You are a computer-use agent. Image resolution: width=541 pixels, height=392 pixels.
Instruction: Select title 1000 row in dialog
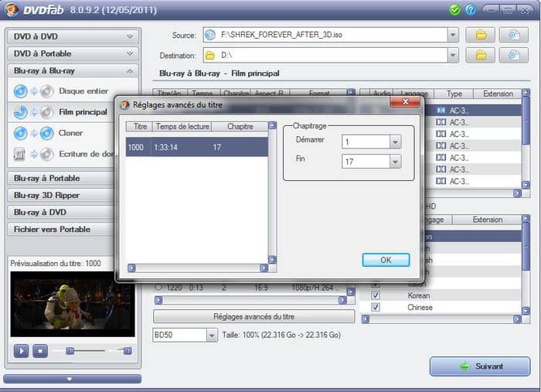point(196,148)
